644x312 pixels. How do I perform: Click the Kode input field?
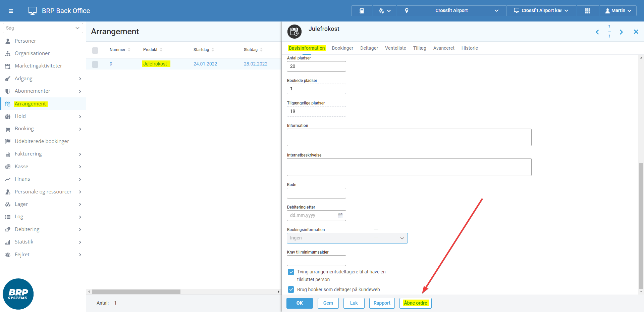(x=316, y=193)
